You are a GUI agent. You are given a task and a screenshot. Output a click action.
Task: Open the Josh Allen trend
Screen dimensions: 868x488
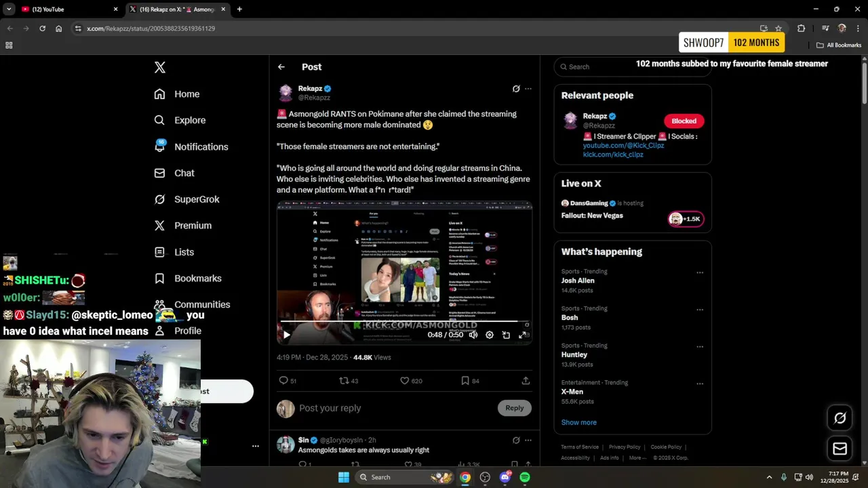[578, 281]
